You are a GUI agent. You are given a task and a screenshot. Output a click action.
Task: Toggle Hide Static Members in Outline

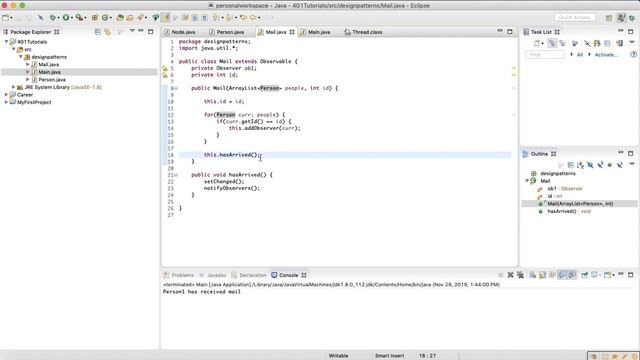click(600, 165)
